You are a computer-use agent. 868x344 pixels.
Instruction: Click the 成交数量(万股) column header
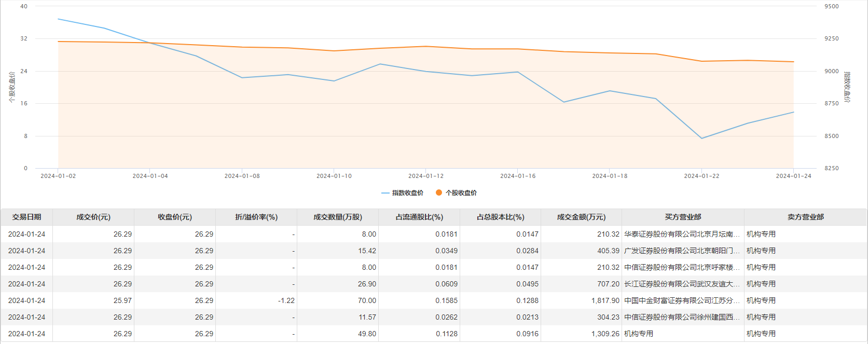coord(338,217)
